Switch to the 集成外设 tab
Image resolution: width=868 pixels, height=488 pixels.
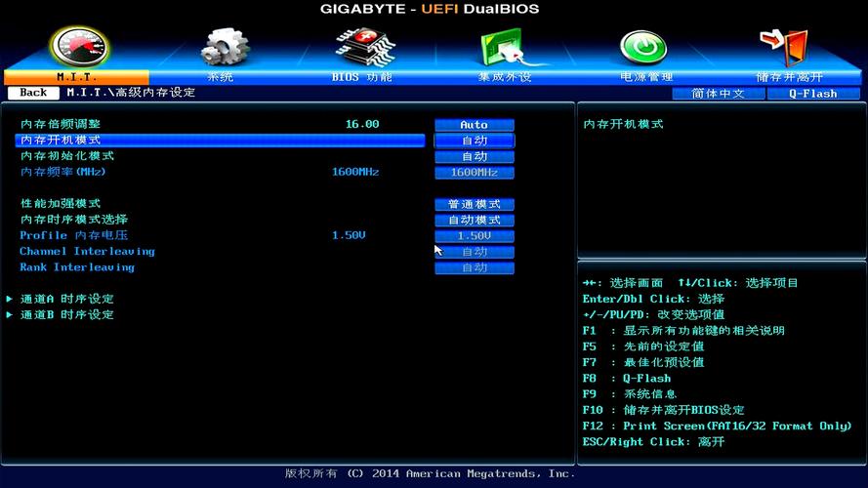click(x=505, y=77)
